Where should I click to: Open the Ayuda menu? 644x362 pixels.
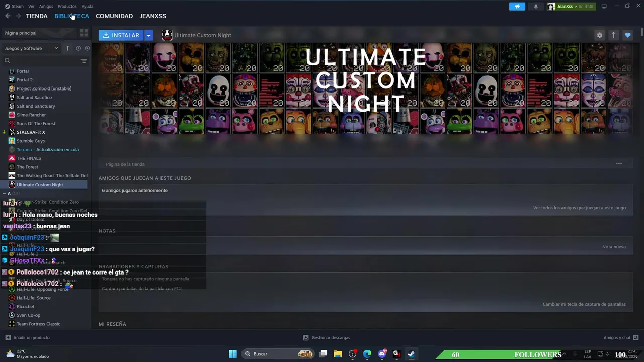coord(87,6)
